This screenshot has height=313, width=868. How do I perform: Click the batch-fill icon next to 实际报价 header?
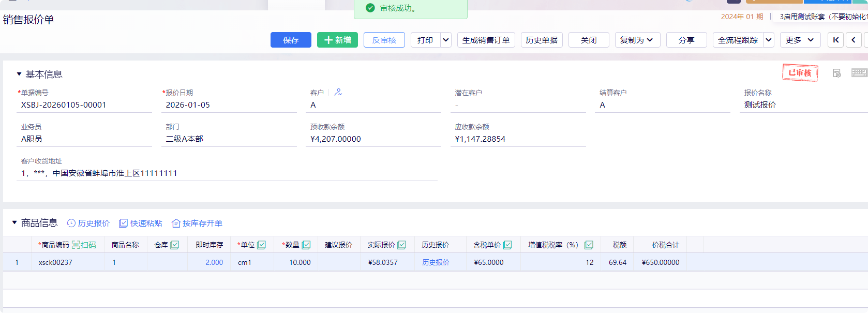pyautogui.click(x=402, y=245)
